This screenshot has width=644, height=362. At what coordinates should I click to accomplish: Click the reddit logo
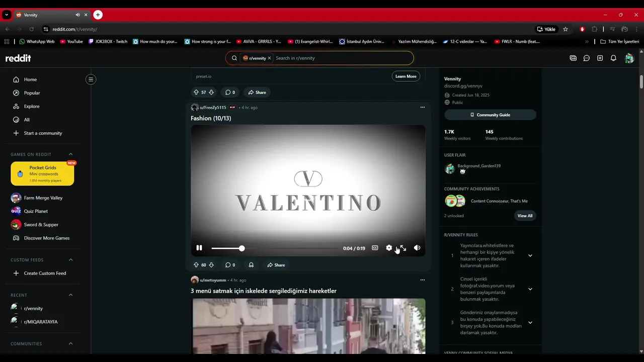pos(18,58)
